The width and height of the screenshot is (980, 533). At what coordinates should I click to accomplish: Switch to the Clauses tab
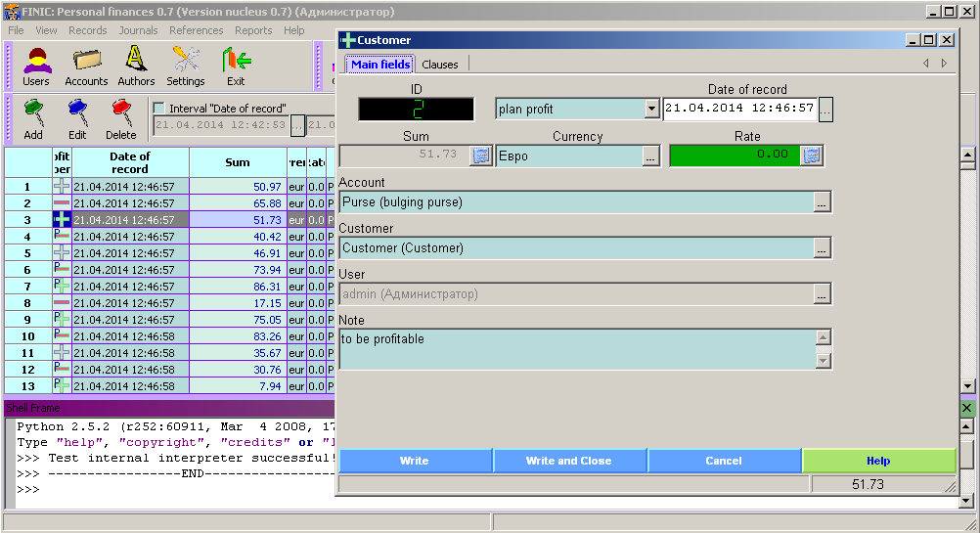coord(440,65)
